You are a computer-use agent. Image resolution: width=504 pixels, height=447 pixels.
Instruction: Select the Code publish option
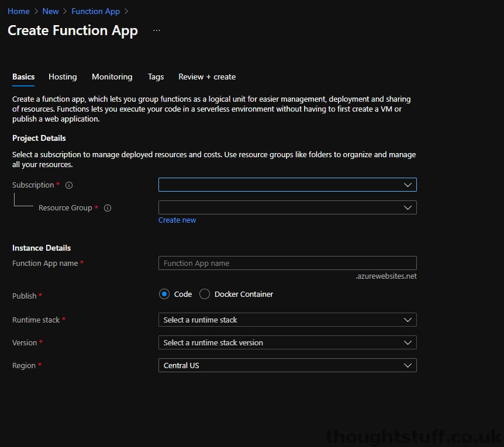coord(164,294)
